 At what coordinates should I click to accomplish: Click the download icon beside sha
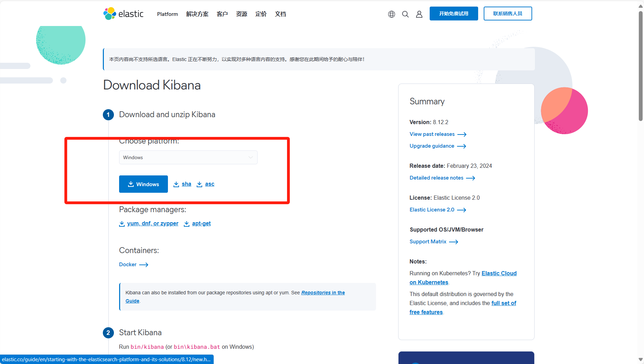coord(176,184)
